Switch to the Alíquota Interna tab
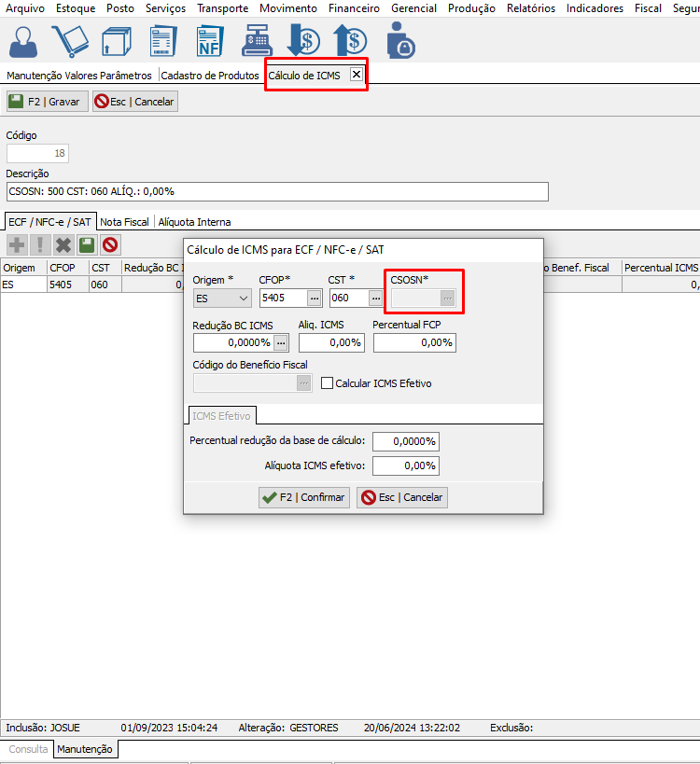 [x=194, y=222]
